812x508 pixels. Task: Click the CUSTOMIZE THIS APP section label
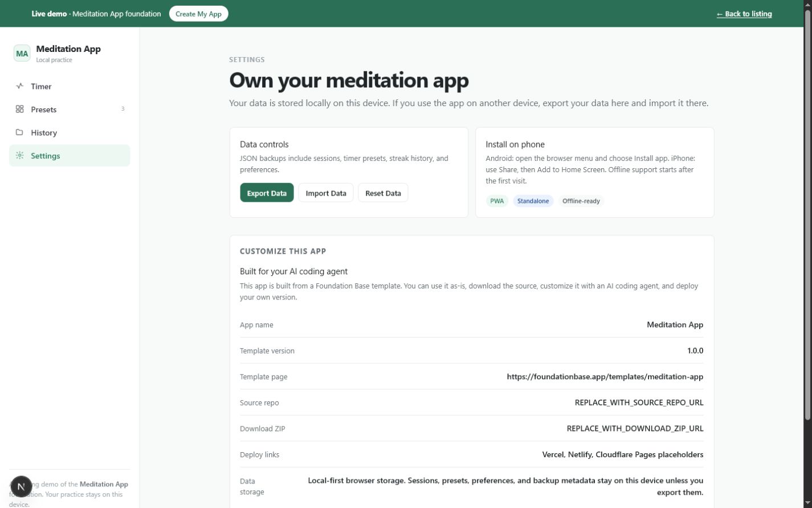point(283,251)
